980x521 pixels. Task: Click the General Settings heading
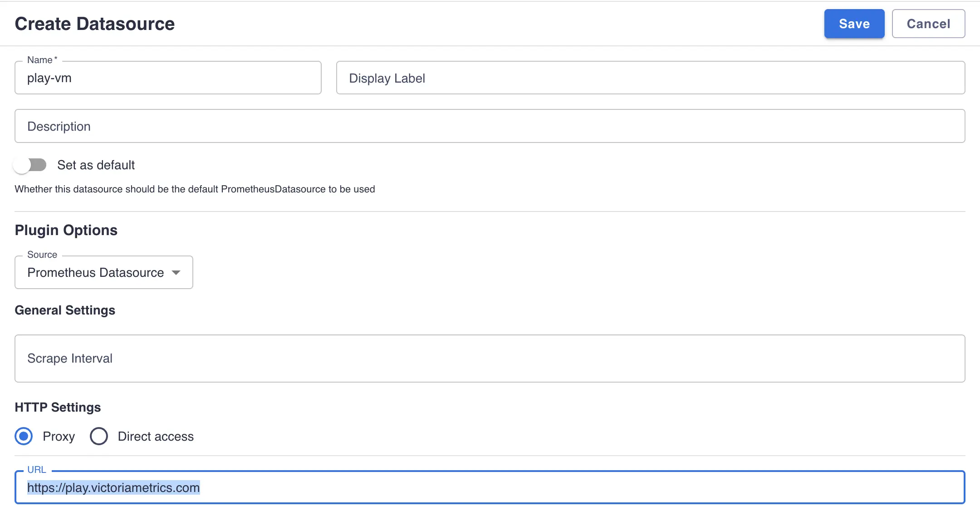pos(65,310)
